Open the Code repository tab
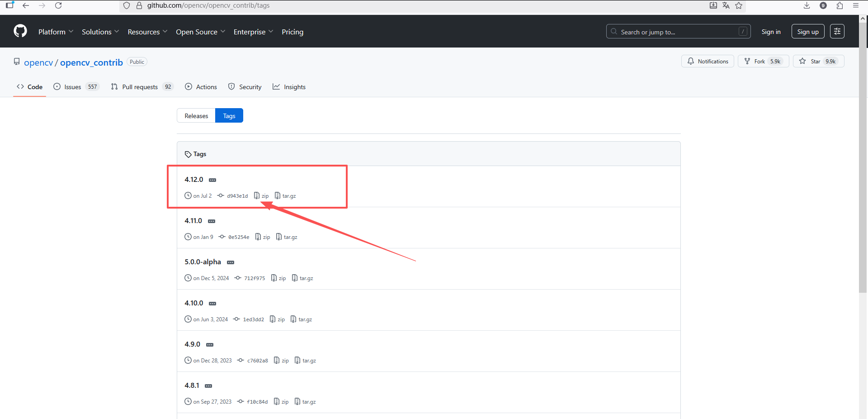The image size is (868, 419). click(x=29, y=87)
